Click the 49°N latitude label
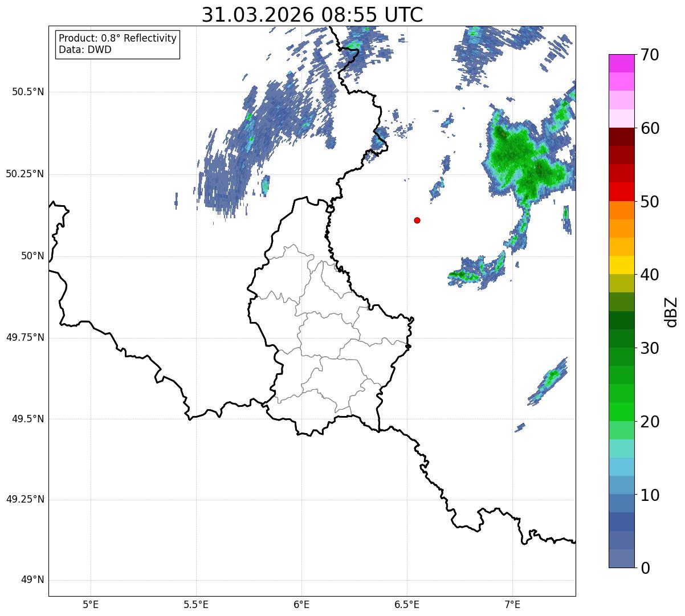Viewport: 685px width, 616px height. click(x=32, y=580)
